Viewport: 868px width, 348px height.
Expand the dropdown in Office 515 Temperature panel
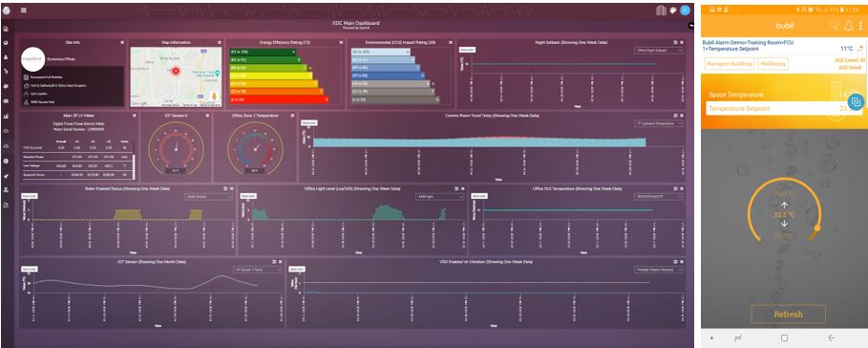pos(659,197)
